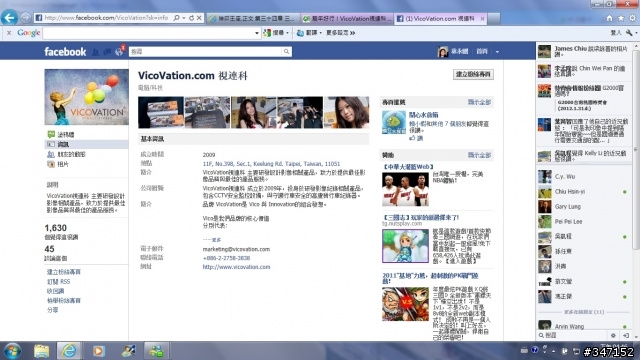This screenshot has height=360, width=640.
Task: Open chat with Chiu Hsin-yi
Action: click(583, 191)
